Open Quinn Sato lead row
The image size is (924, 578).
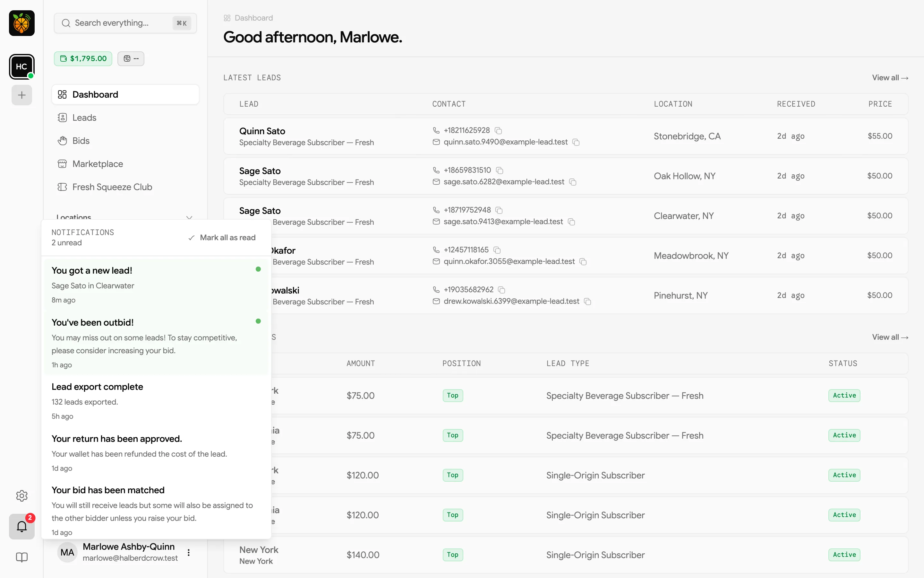click(x=566, y=136)
